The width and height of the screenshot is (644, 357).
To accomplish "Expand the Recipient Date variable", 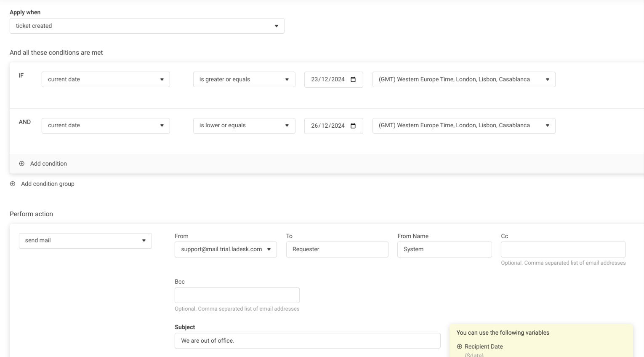I will [459, 346].
